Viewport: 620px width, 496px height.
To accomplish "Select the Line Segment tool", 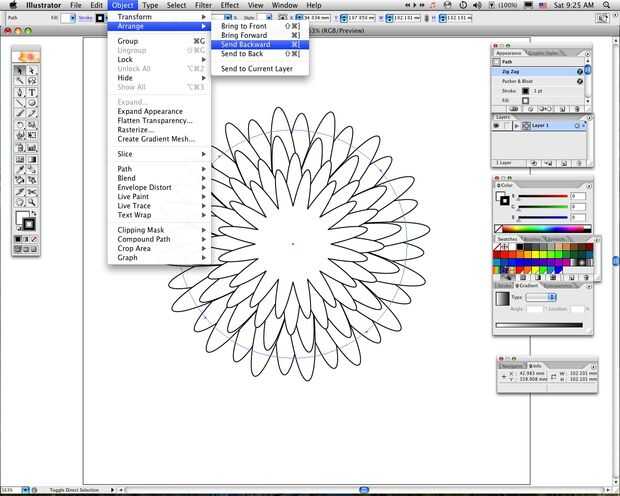I will coord(19,103).
